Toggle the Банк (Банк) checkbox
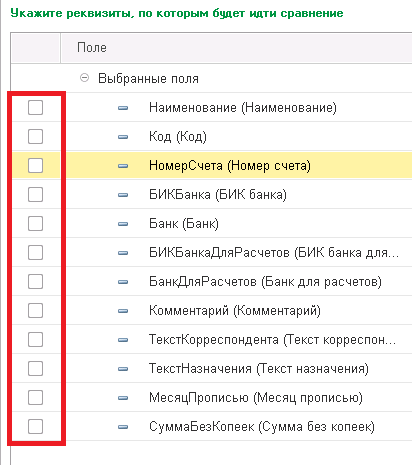This screenshot has width=412, height=465. click(35, 224)
